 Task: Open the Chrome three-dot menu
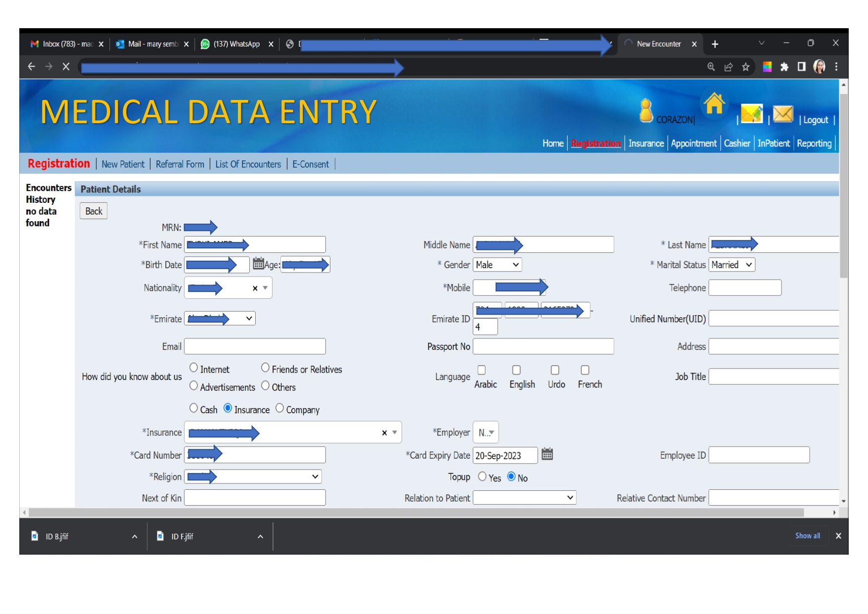click(x=836, y=66)
